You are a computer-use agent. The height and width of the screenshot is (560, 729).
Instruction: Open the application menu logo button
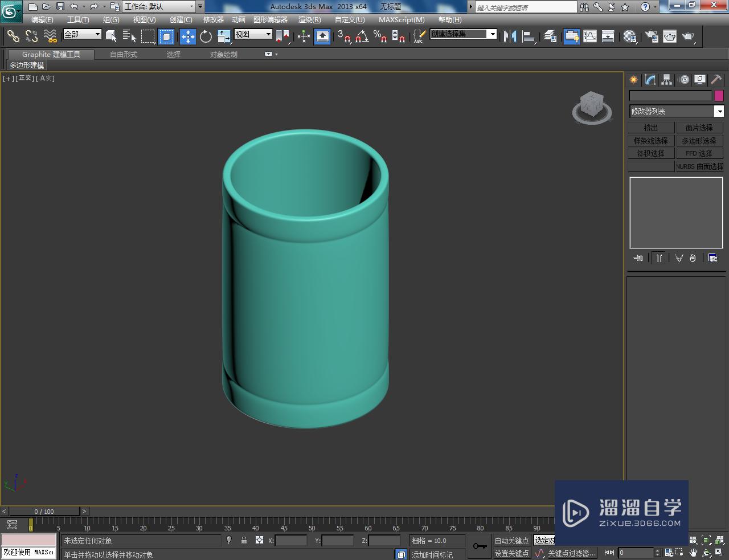click(x=11, y=11)
